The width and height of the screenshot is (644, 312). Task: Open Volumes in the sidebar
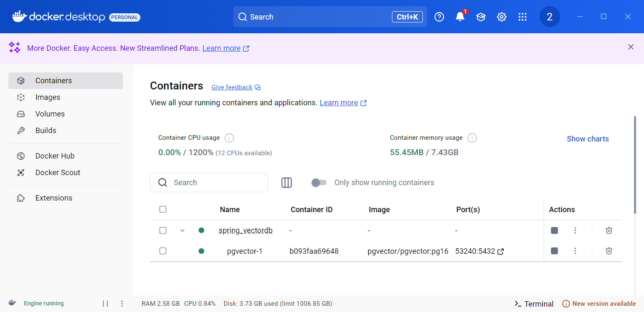coord(65,114)
